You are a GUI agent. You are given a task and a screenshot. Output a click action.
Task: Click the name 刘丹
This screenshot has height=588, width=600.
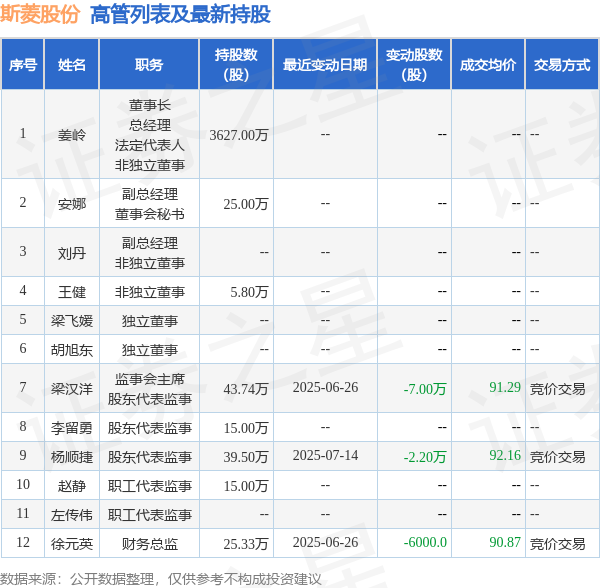tap(72, 252)
